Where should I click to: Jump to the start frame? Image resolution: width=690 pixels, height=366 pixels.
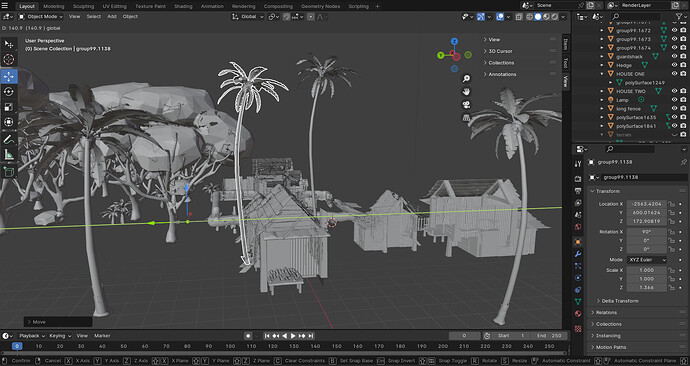(267, 336)
